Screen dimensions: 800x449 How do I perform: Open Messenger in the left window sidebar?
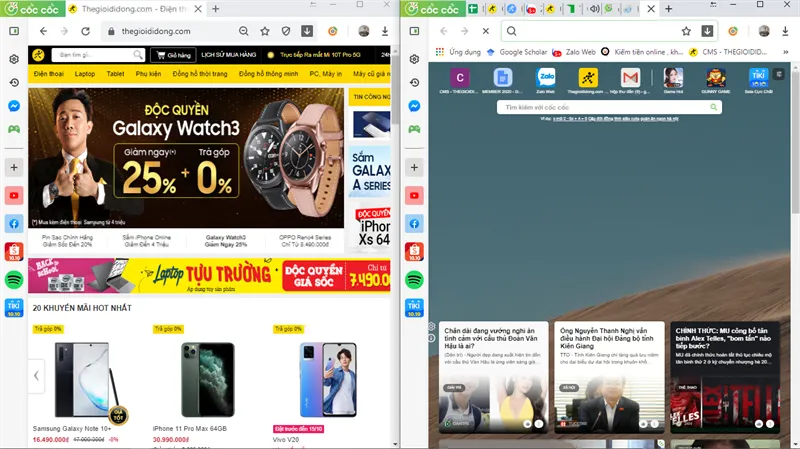pos(15,105)
